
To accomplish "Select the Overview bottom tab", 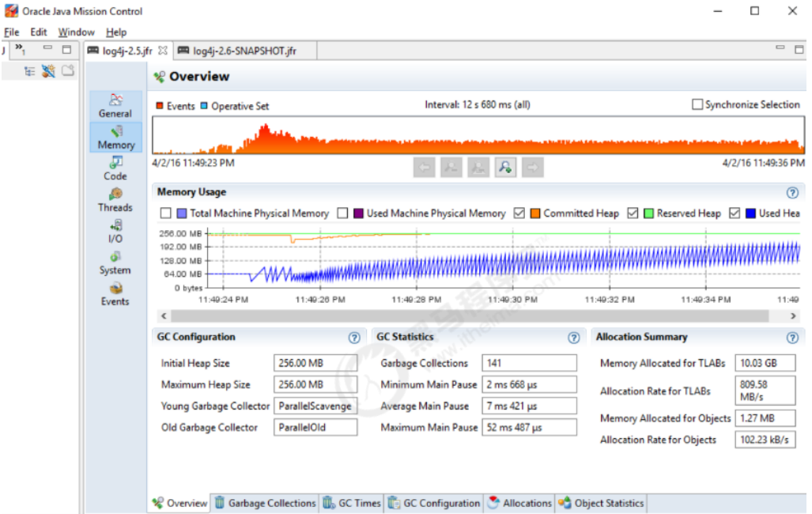I will click(x=180, y=503).
